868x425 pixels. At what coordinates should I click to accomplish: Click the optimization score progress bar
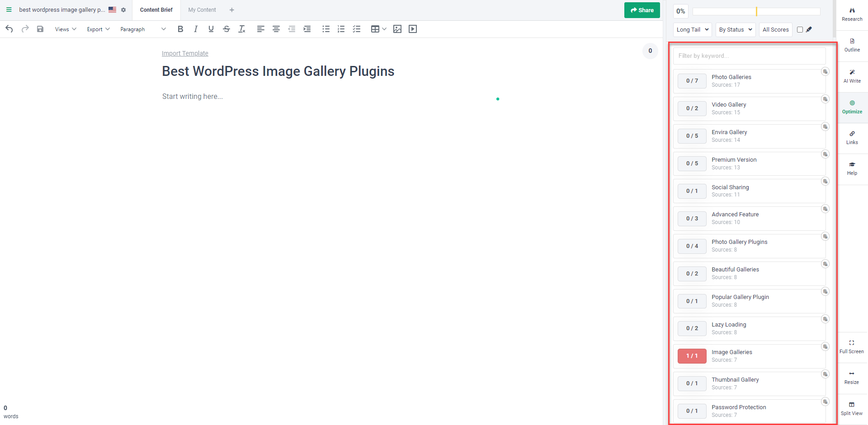(756, 11)
